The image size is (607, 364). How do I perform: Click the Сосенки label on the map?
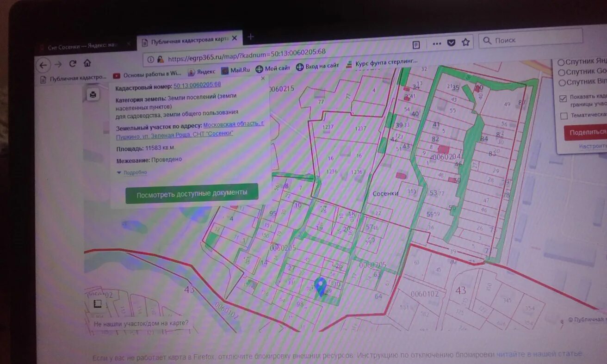click(x=385, y=193)
